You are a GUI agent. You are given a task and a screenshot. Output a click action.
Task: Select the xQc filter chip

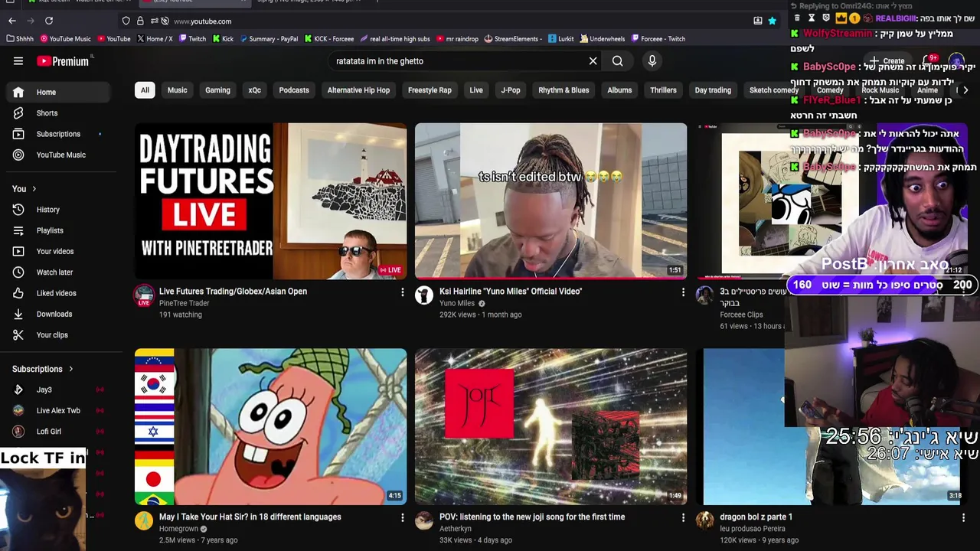click(x=255, y=90)
